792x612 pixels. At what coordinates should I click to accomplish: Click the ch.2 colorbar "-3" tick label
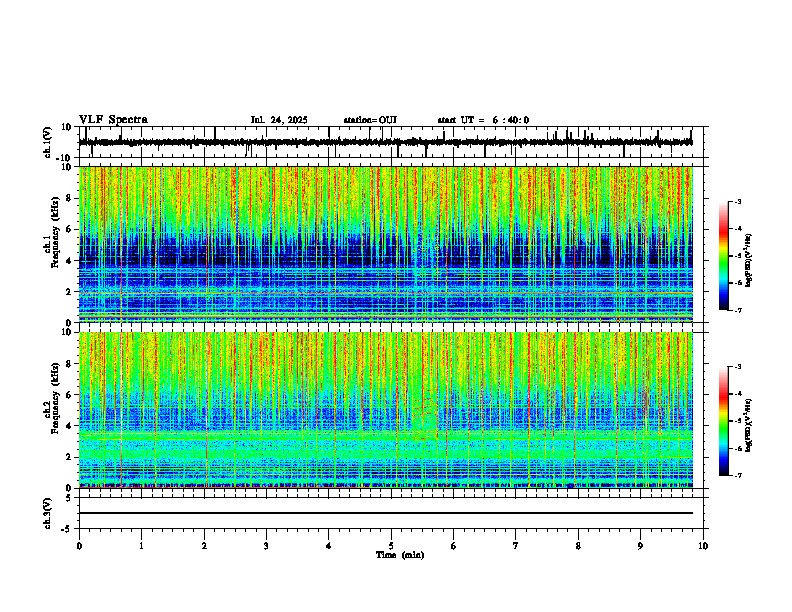point(737,367)
